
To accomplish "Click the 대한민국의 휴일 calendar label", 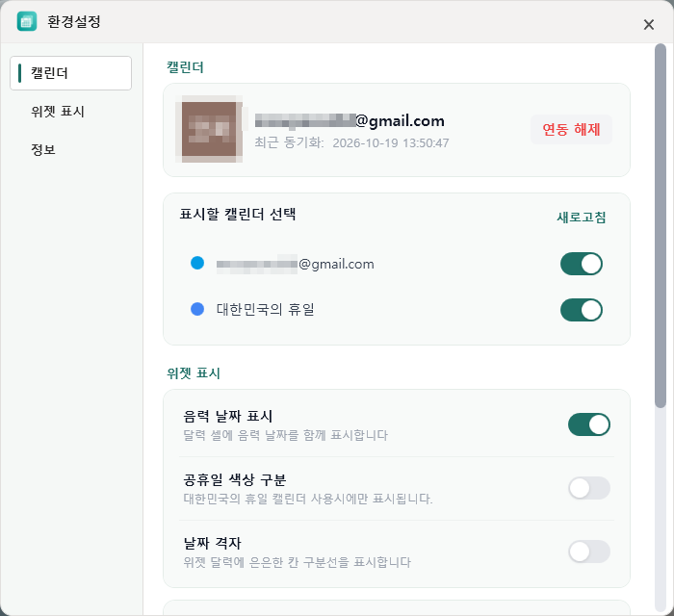I will tap(265, 309).
